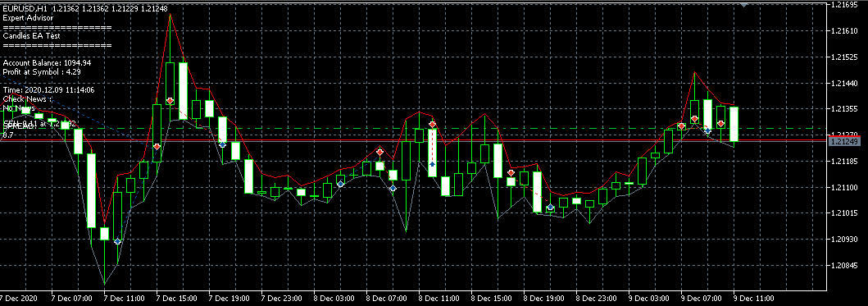Click the 'Check News :' label
This screenshot has width=868, height=306.
pyautogui.click(x=27, y=98)
